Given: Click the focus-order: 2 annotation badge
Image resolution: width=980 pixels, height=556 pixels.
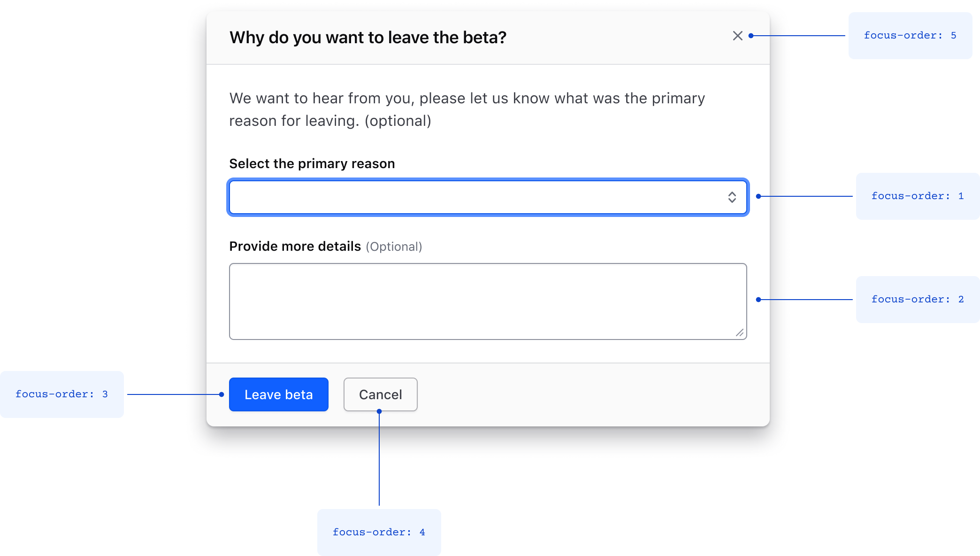Looking at the screenshot, I should 918,299.
